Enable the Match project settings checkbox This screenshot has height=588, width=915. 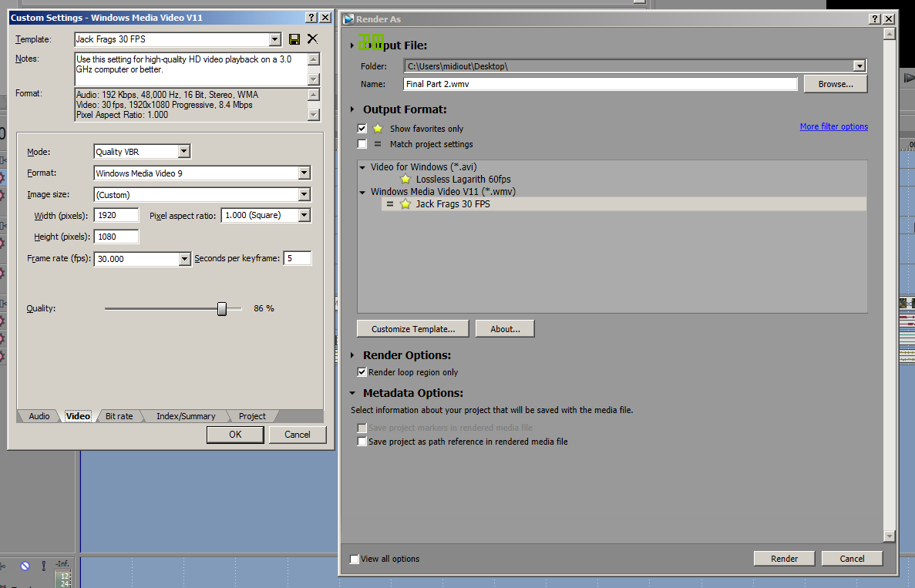(x=362, y=144)
